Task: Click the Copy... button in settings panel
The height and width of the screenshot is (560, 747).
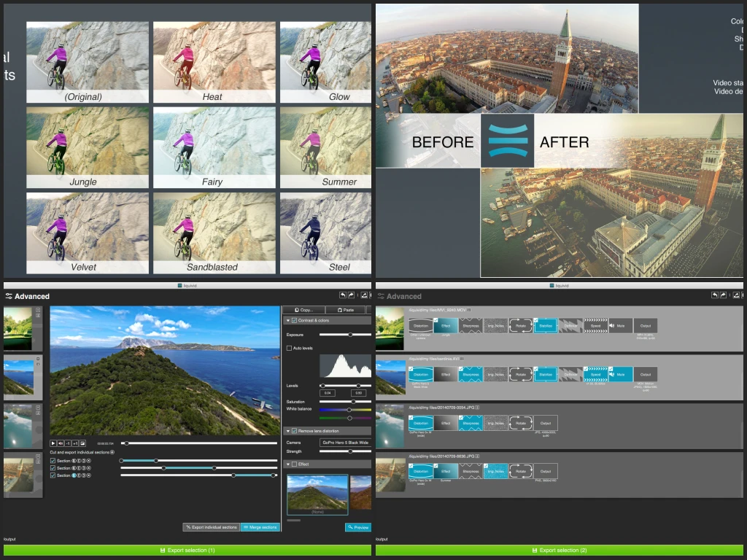Action: (303, 310)
